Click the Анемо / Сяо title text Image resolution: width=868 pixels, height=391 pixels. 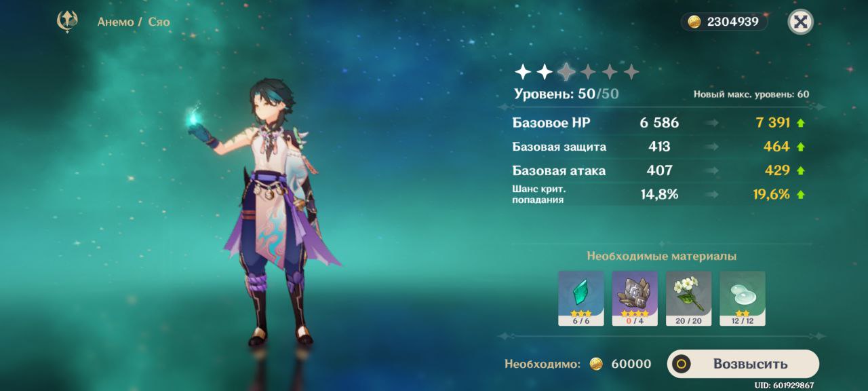point(134,22)
